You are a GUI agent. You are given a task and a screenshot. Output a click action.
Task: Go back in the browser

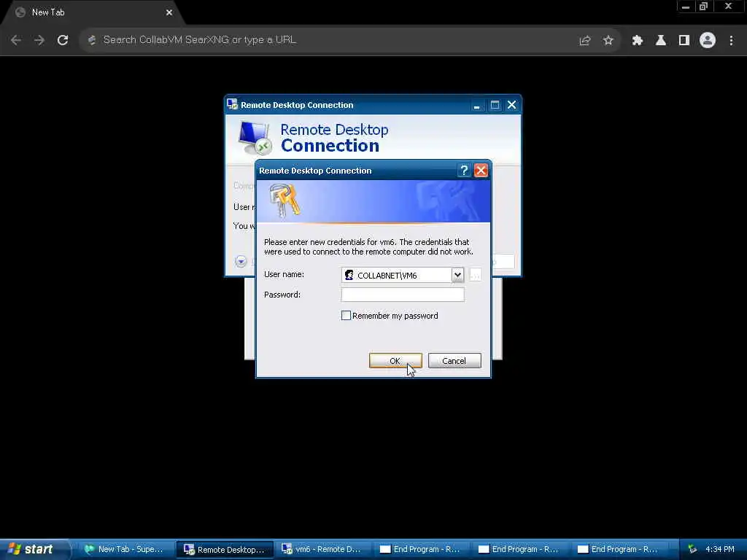pos(16,40)
